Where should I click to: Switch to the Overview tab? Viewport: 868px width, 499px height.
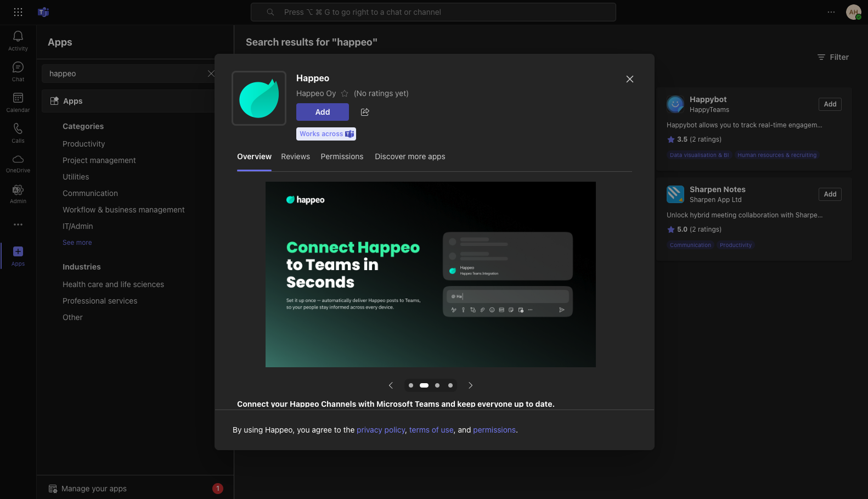point(254,156)
